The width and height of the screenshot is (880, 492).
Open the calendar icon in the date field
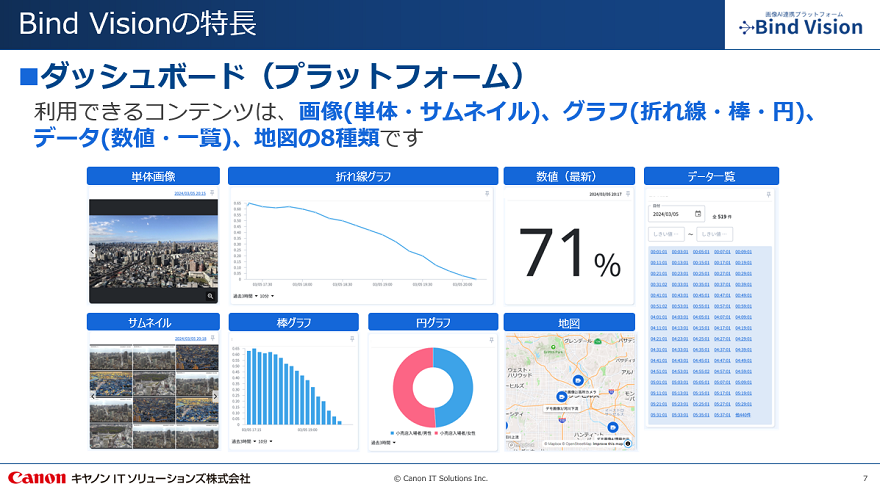click(x=698, y=213)
